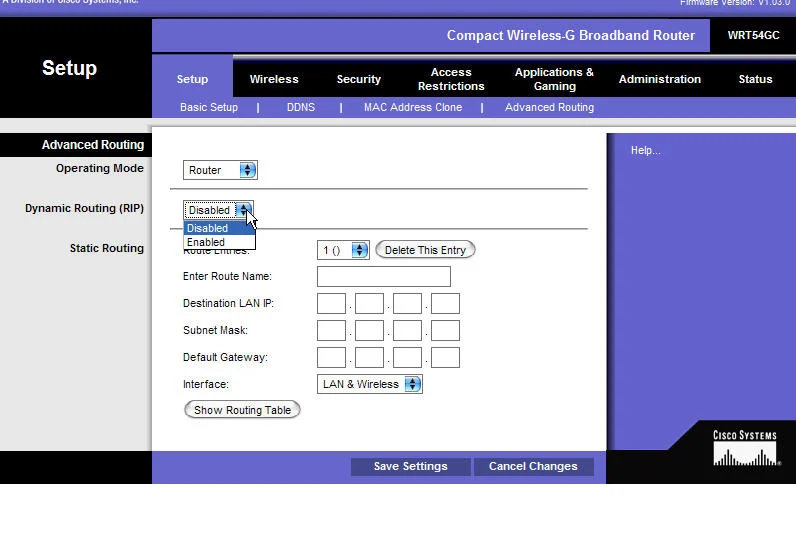The height and width of the screenshot is (542, 796).
Task: Open Applications & Gaming tab
Action: [x=554, y=79]
